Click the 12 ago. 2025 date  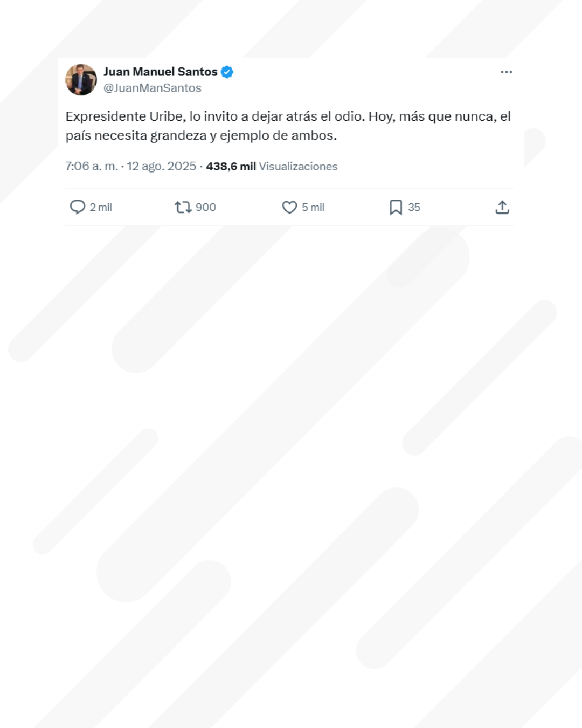[161, 166]
